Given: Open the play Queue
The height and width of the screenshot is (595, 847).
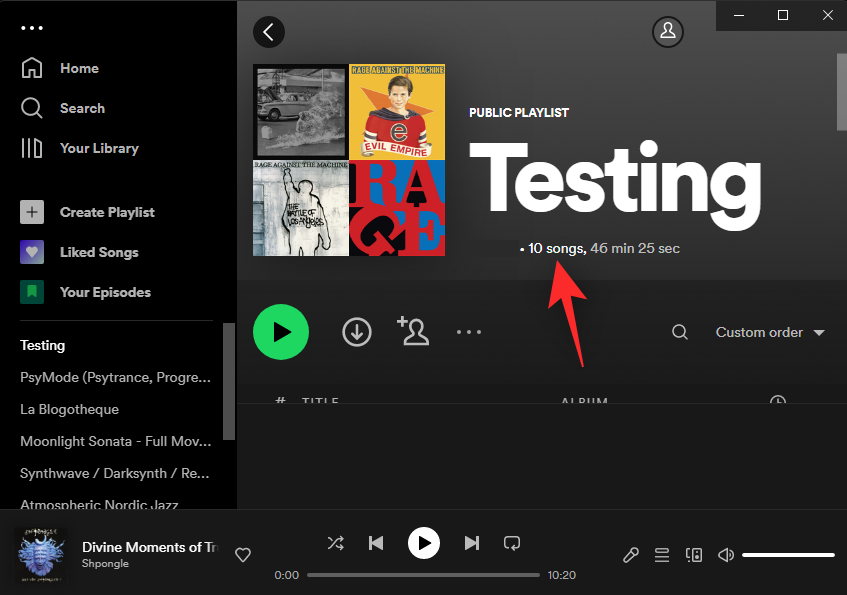Looking at the screenshot, I should 662,555.
